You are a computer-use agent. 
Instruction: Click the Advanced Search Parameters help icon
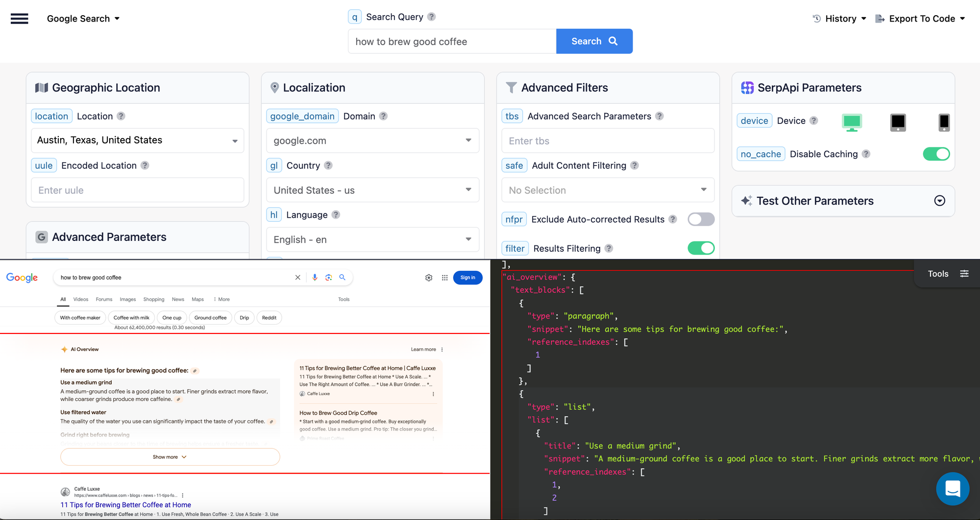(660, 116)
